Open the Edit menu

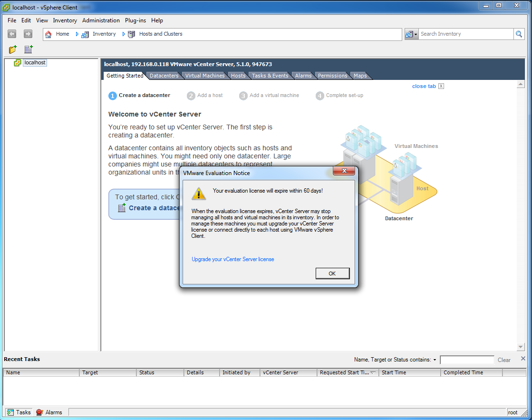tap(26, 20)
